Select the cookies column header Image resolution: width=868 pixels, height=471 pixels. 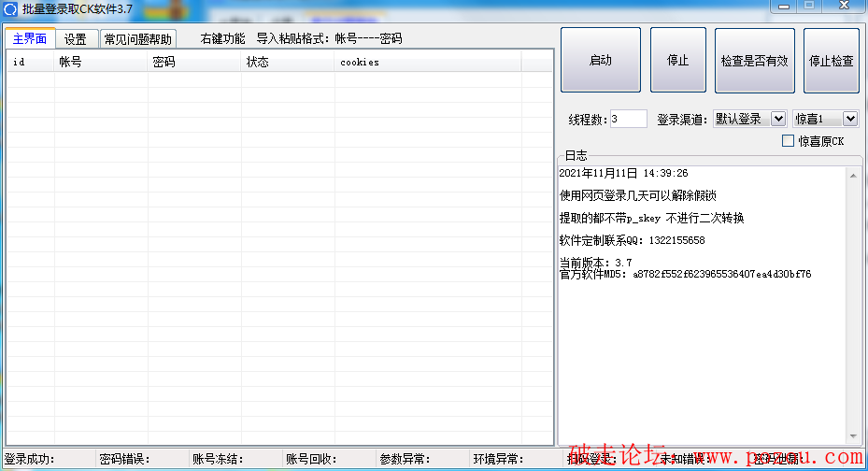(427, 62)
